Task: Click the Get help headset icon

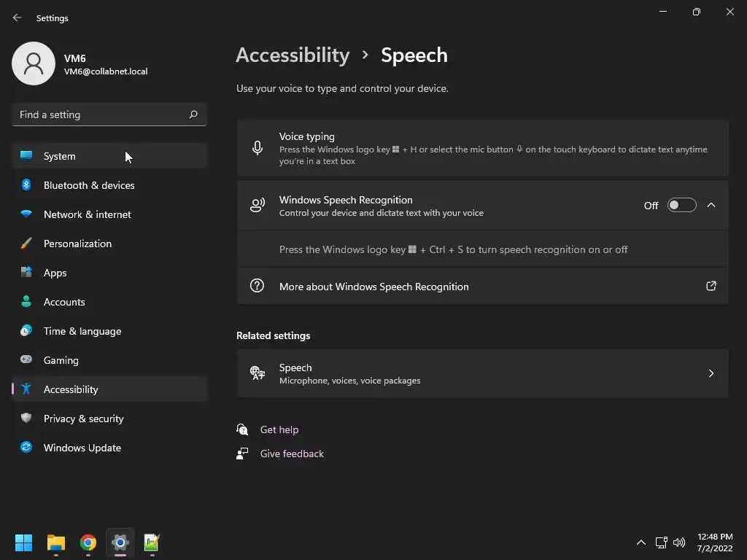Action: pyautogui.click(x=242, y=429)
